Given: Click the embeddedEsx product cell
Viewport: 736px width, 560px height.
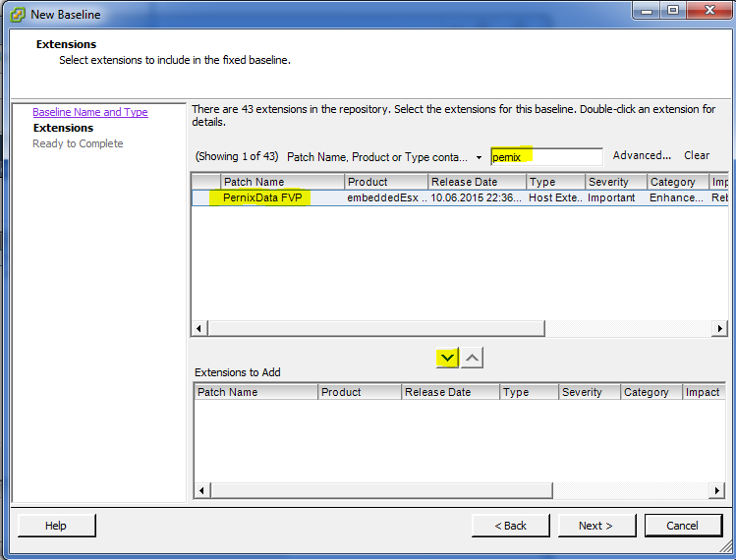Looking at the screenshot, I should click(386, 197).
